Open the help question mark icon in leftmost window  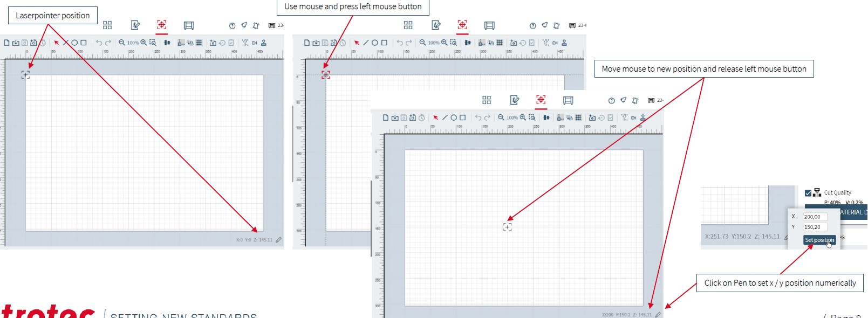point(232,26)
